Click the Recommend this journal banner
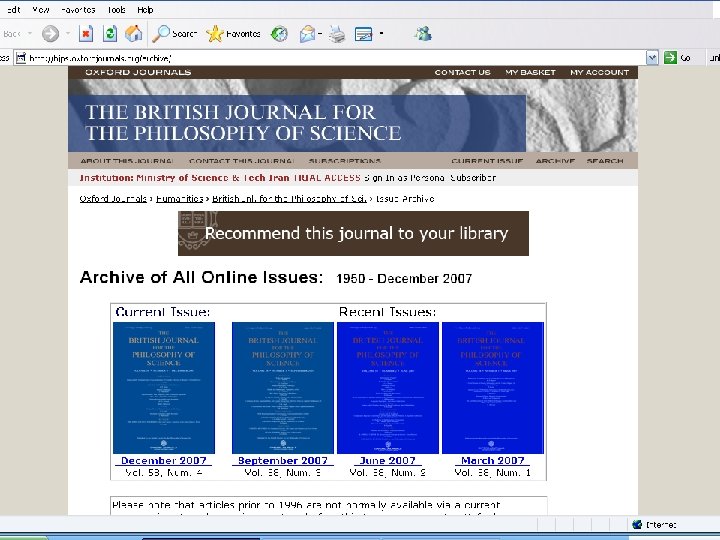This screenshot has width=720, height=540. tap(353, 233)
